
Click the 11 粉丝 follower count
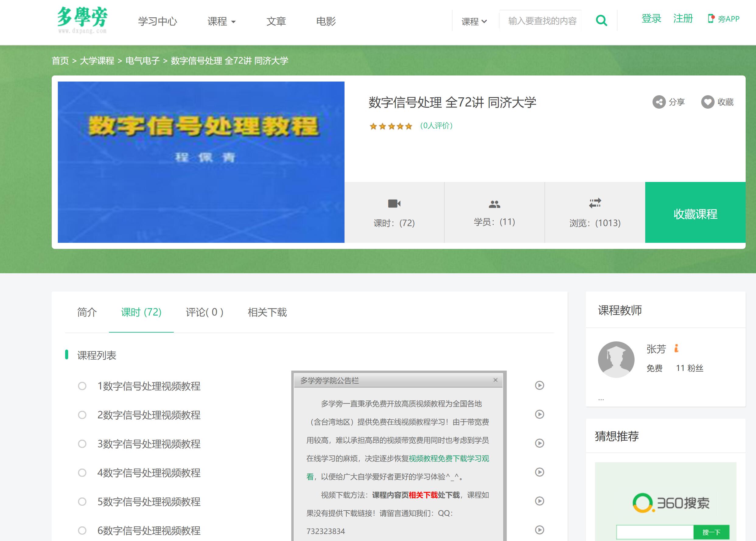coord(689,368)
